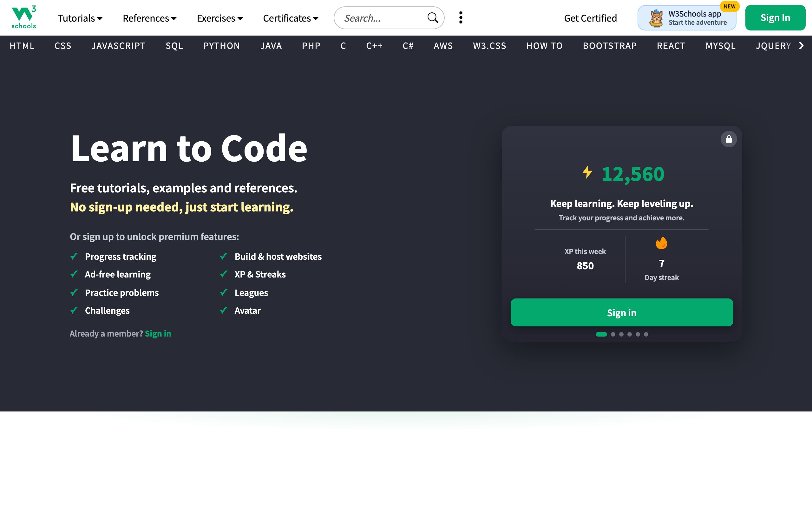Expand the Exercises dropdown

pyautogui.click(x=220, y=18)
